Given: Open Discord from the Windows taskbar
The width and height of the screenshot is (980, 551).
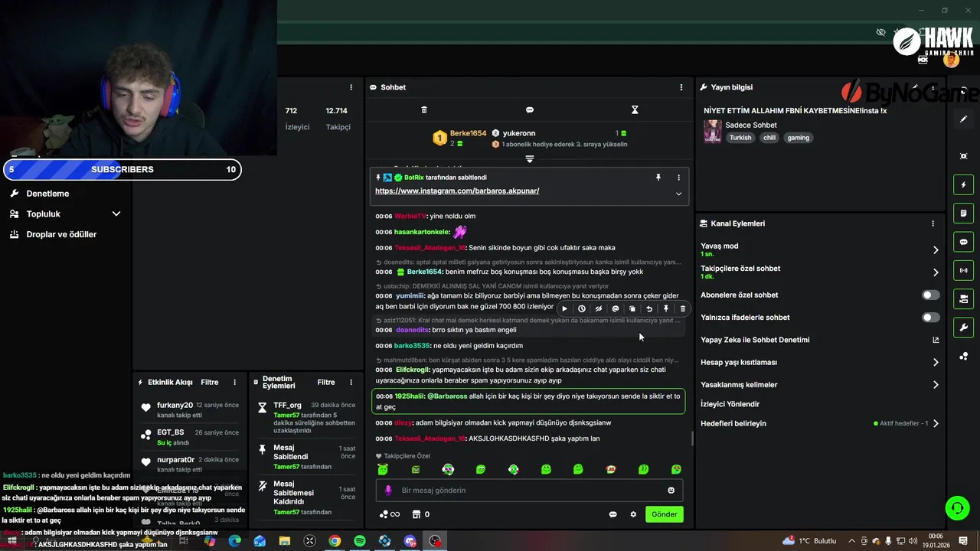Looking at the screenshot, I should pyautogui.click(x=410, y=541).
